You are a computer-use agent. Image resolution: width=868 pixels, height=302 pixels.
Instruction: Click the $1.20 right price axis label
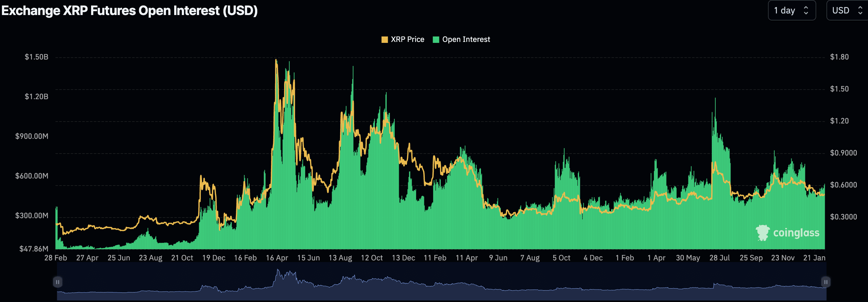[839, 121]
